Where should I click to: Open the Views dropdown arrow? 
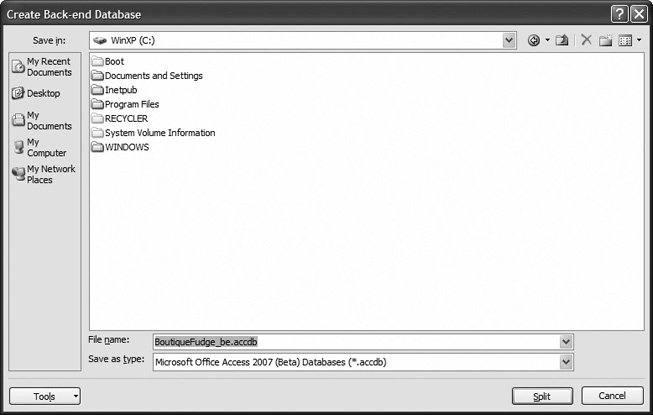click(639, 40)
